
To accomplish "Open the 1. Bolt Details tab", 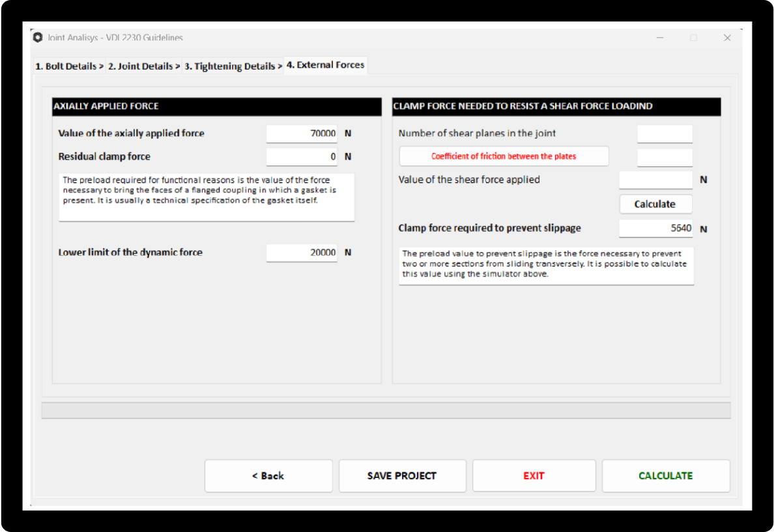I will pos(69,66).
